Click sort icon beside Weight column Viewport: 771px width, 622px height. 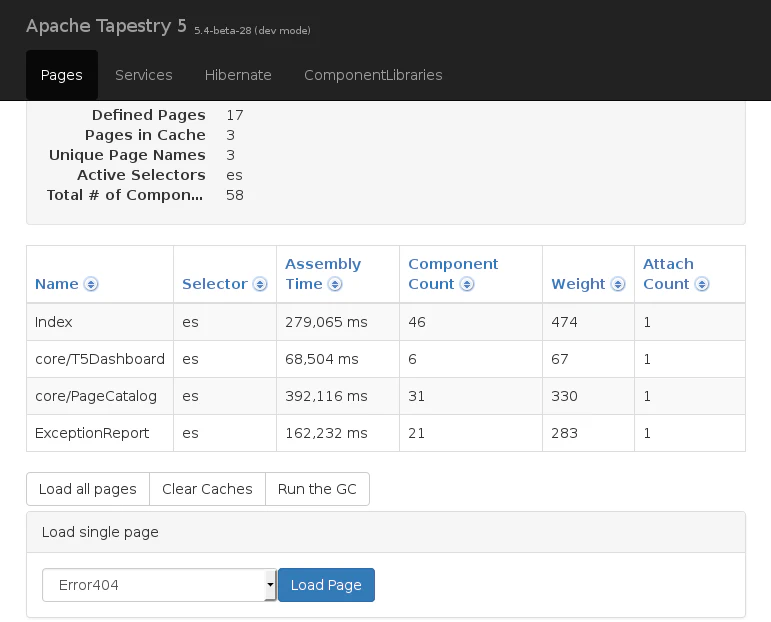[618, 284]
